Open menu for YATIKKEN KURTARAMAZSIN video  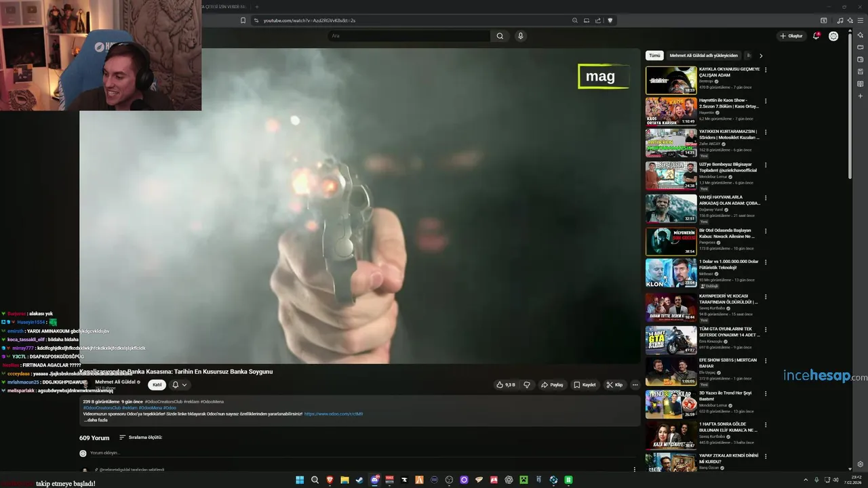[766, 132]
